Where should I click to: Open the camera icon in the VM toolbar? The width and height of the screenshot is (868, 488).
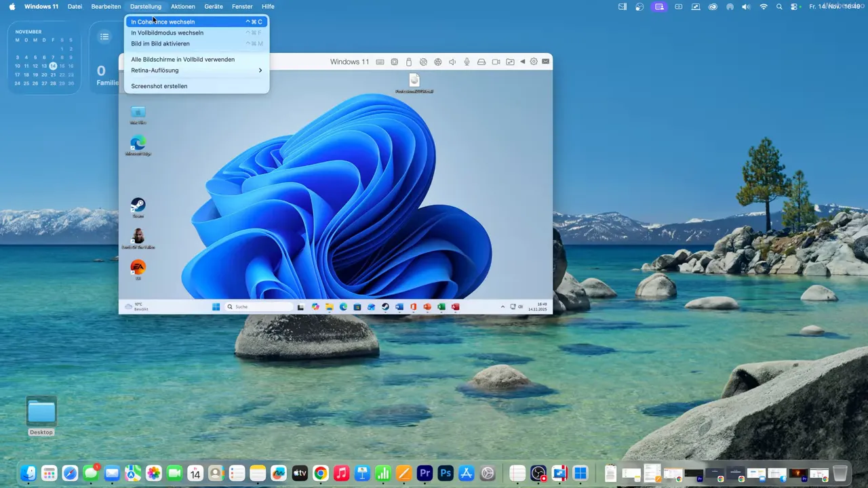pos(496,62)
